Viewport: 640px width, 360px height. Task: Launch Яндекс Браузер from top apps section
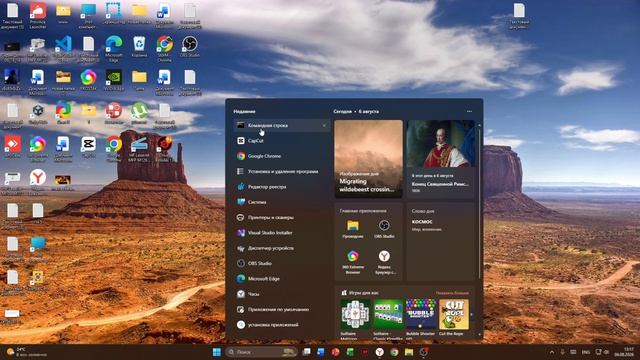[x=384, y=261]
